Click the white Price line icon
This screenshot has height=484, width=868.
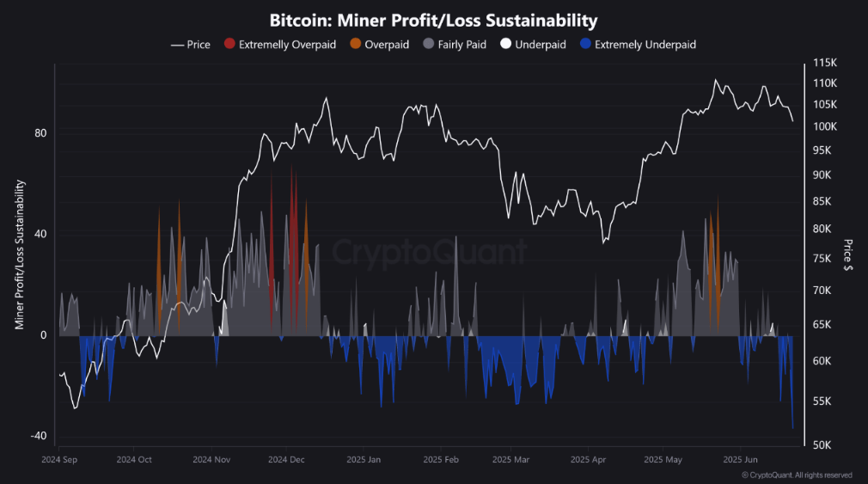pyautogui.click(x=177, y=45)
